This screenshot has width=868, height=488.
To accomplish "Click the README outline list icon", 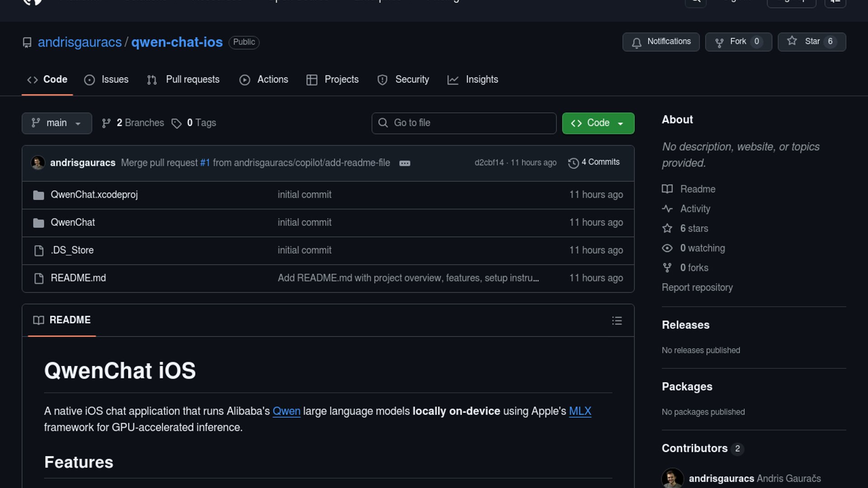I will tap(617, 321).
